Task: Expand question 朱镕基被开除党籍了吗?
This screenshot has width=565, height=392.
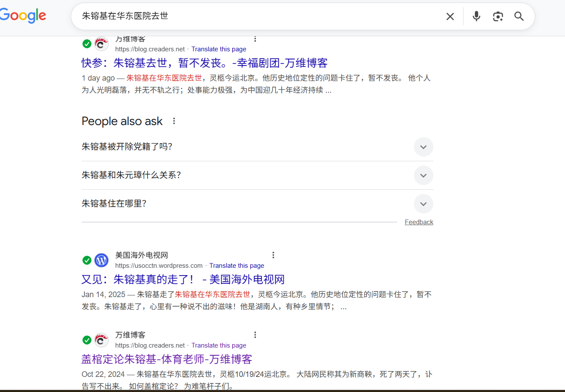Action: [x=423, y=147]
